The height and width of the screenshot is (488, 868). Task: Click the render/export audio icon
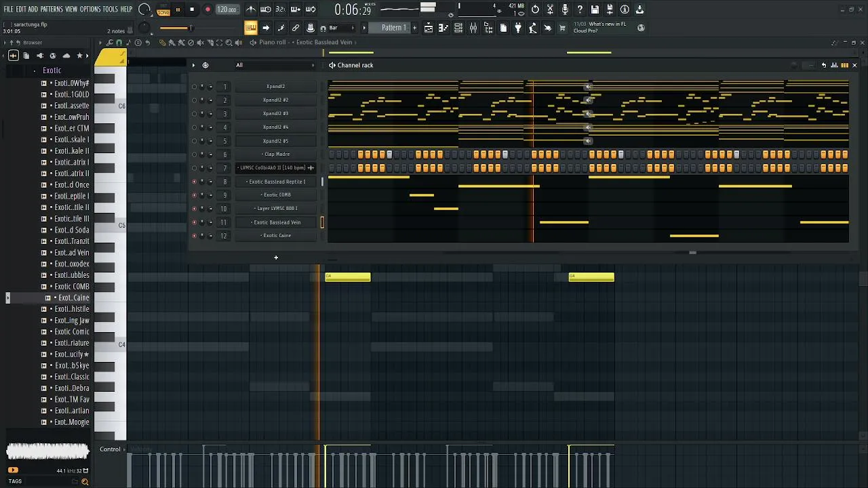click(610, 9)
